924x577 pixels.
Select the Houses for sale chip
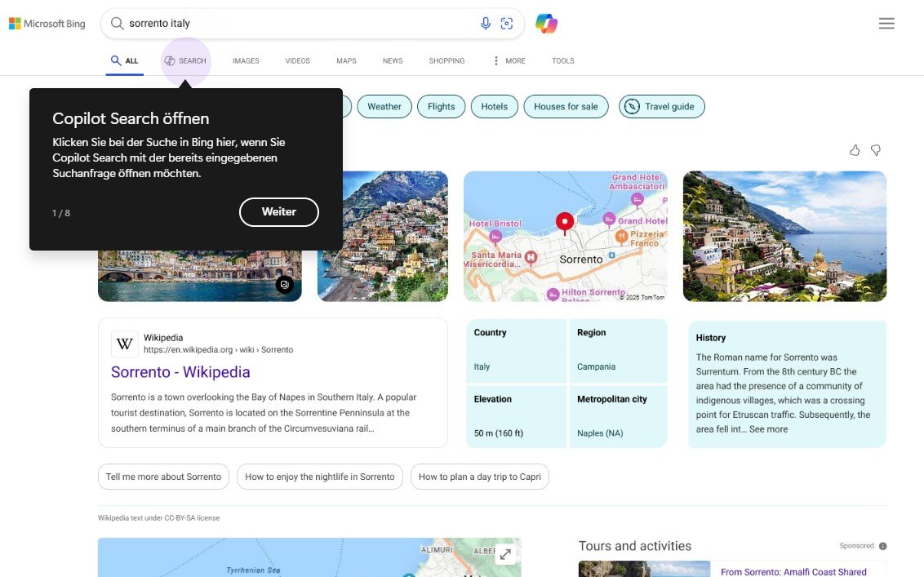click(566, 107)
